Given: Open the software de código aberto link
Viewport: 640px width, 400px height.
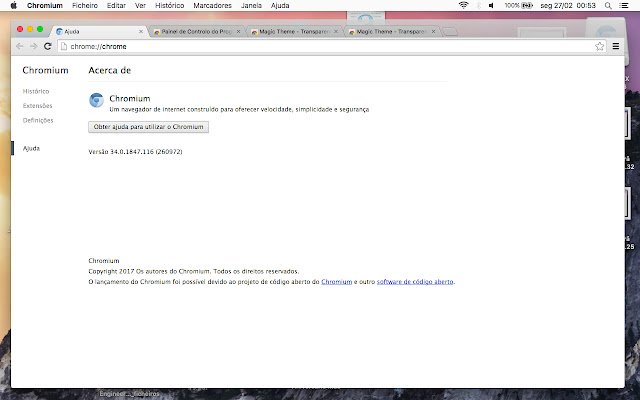Looking at the screenshot, I should tap(415, 282).
